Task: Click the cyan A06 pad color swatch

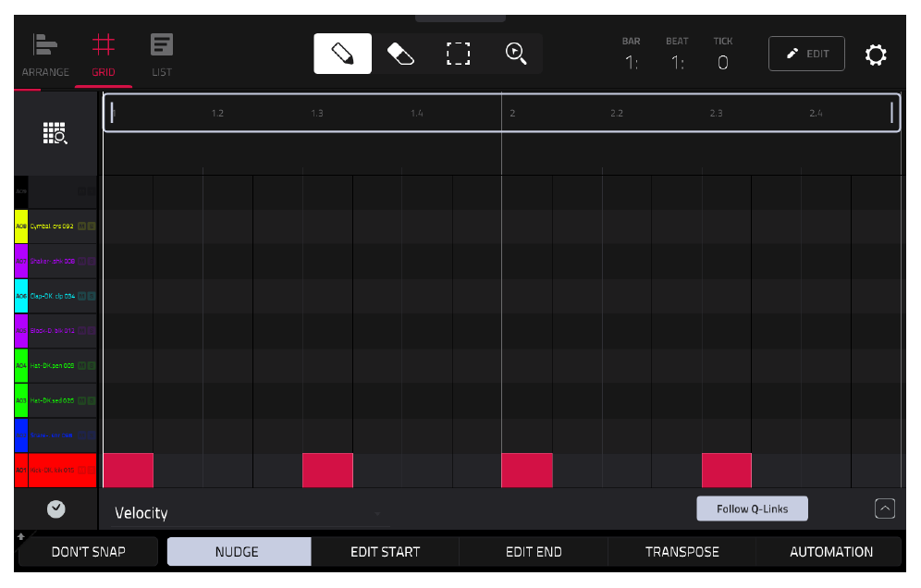Action: coord(21,296)
